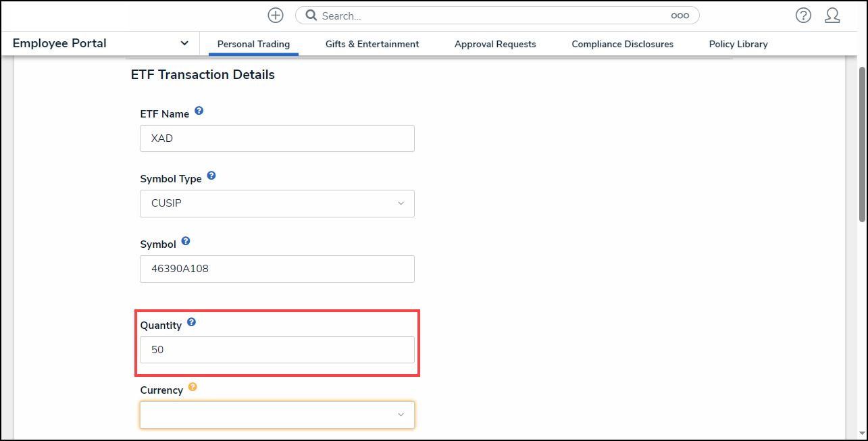
Task: Click the plus create-new icon
Action: point(276,16)
